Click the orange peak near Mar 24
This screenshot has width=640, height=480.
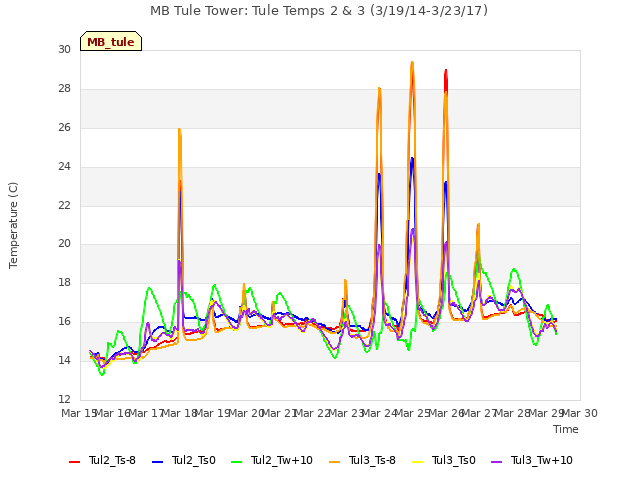click(379, 90)
